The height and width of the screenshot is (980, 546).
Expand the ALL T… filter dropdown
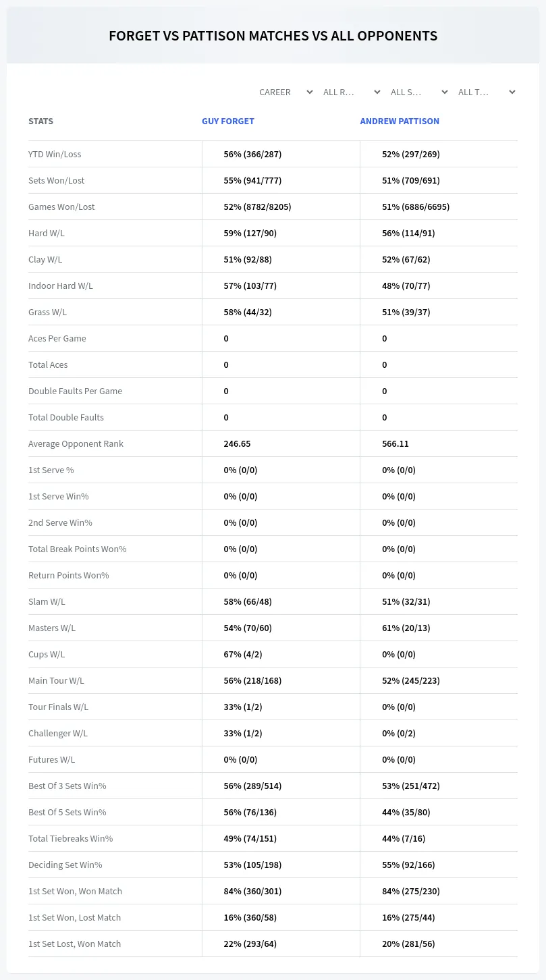point(485,92)
